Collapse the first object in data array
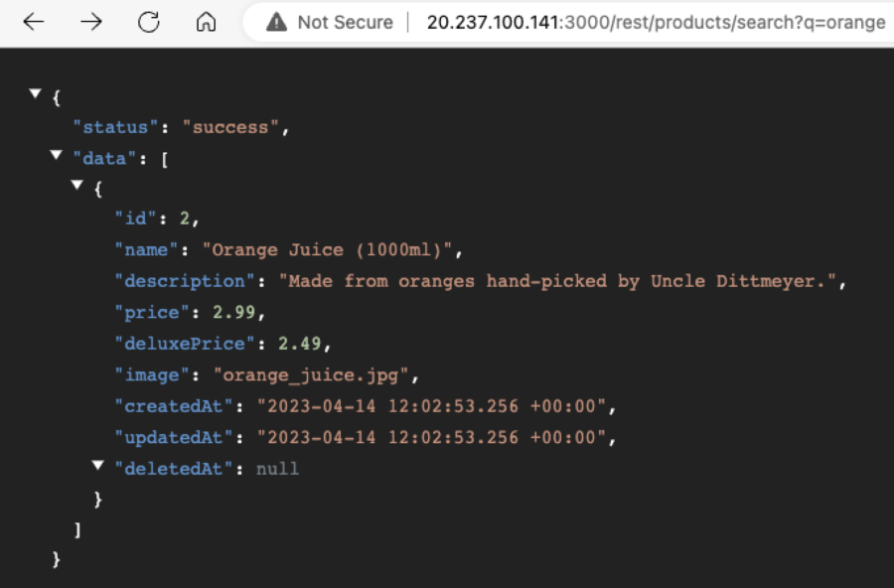This screenshot has width=894, height=588. tap(77, 186)
